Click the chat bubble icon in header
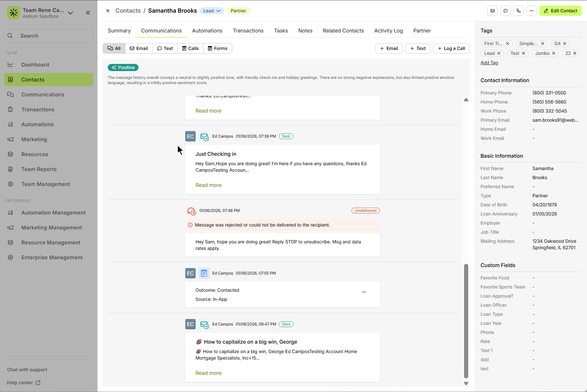This screenshot has height=392, width=587. tap(505, 11)
